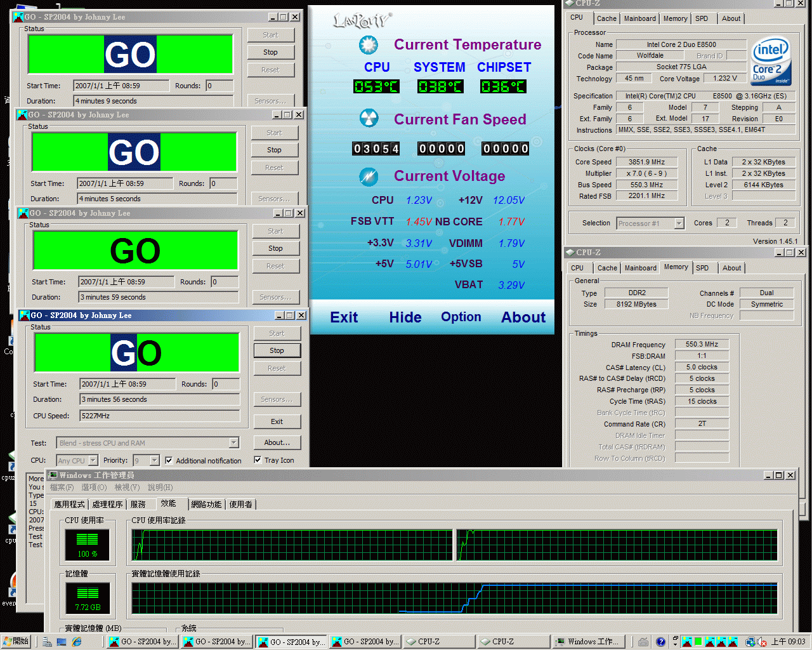Image resolution: width=812 pixels, height=650 pixels.
Task: Switch to 應用程式 tab in Task Manager
Action: (x=69, y=504)
